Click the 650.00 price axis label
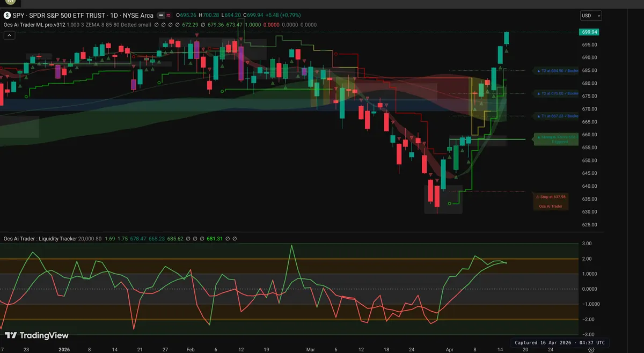644x353 pixels. tap(589, 160)
